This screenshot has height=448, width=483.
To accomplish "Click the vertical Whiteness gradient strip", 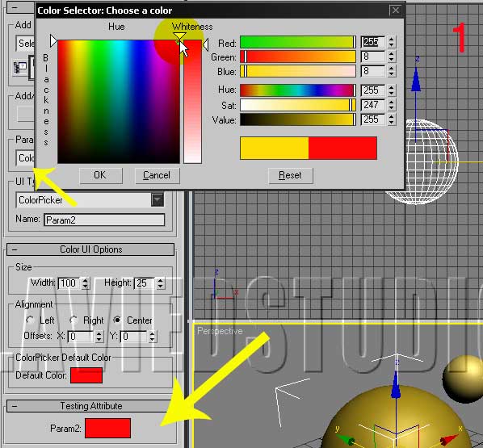I will tap(192, 102).
